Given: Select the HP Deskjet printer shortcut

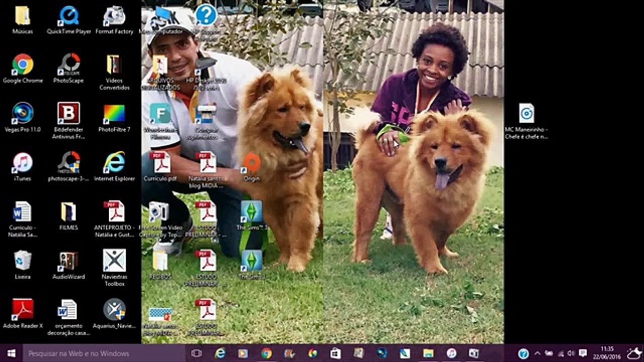Looking at the screenshot, I should pos(206,73).
